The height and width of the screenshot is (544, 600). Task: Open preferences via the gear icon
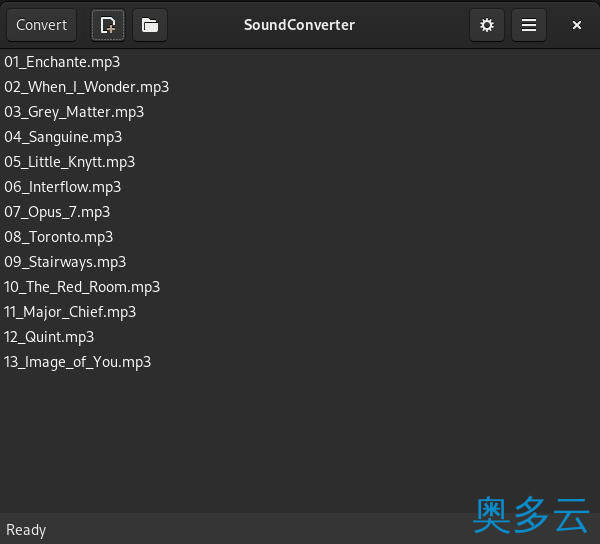pyautogui.click(x=487, y=25)
